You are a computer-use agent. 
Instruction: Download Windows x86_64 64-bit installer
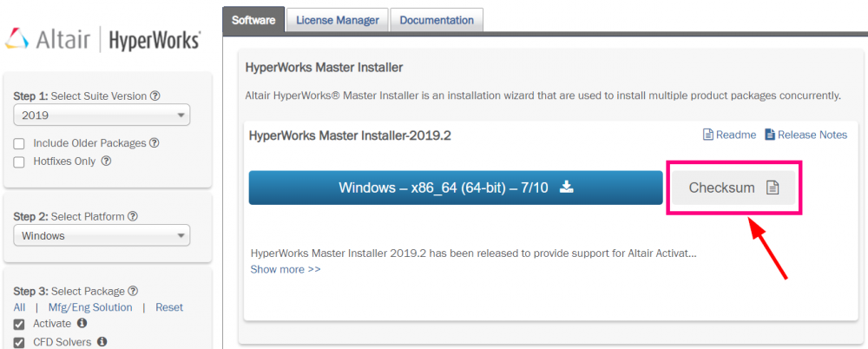[x=456, y=188]
